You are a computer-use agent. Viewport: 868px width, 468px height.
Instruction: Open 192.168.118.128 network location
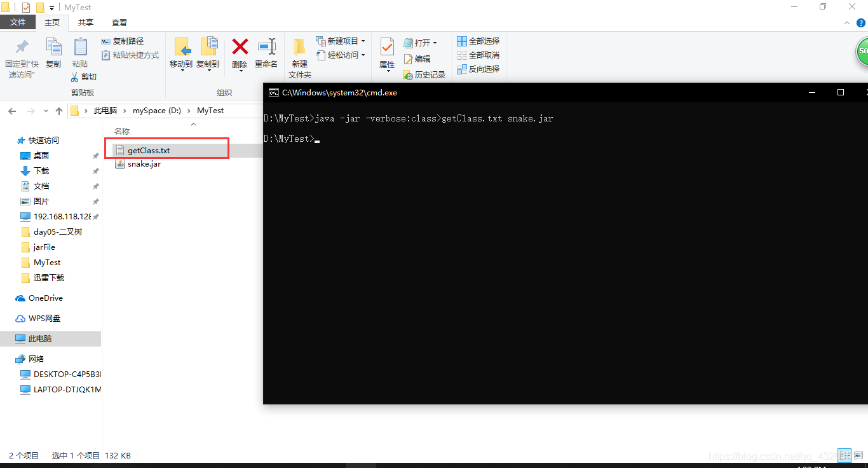[x=62, y=217]
